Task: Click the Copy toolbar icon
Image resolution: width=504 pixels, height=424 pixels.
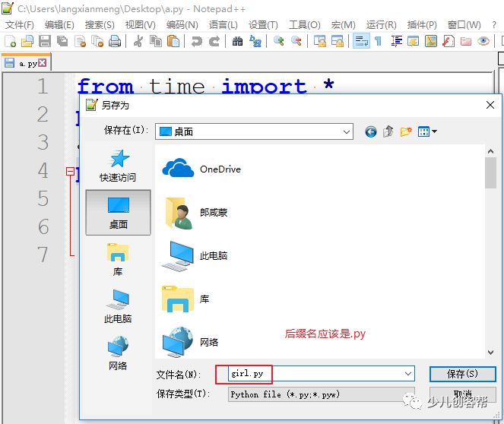Action: pos(156,41)
